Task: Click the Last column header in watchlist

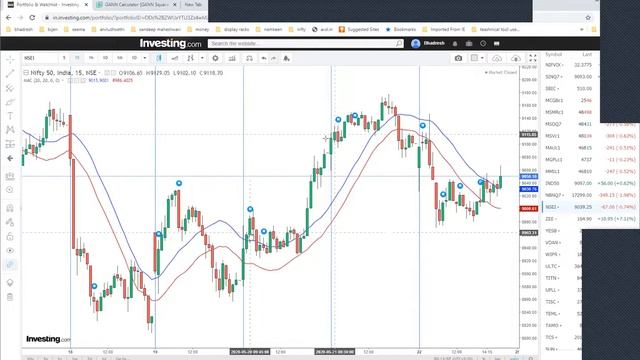Action: [x=587, y=54]
